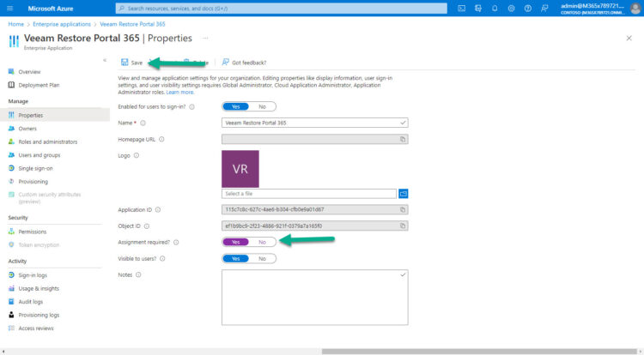This screenshot has height=355, width=644.
Task: Open Usage & insights
Action: (39, 288)
